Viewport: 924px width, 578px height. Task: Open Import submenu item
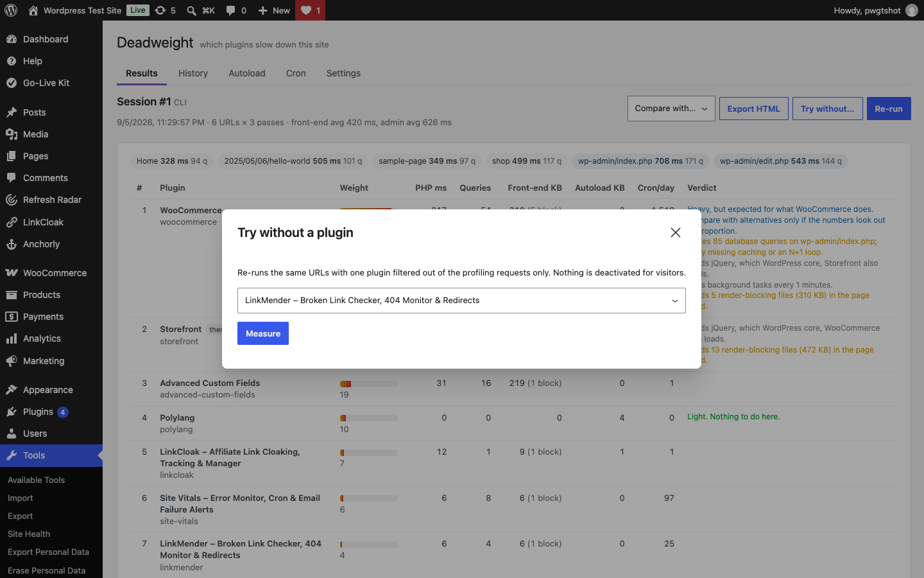click(20, 498)
